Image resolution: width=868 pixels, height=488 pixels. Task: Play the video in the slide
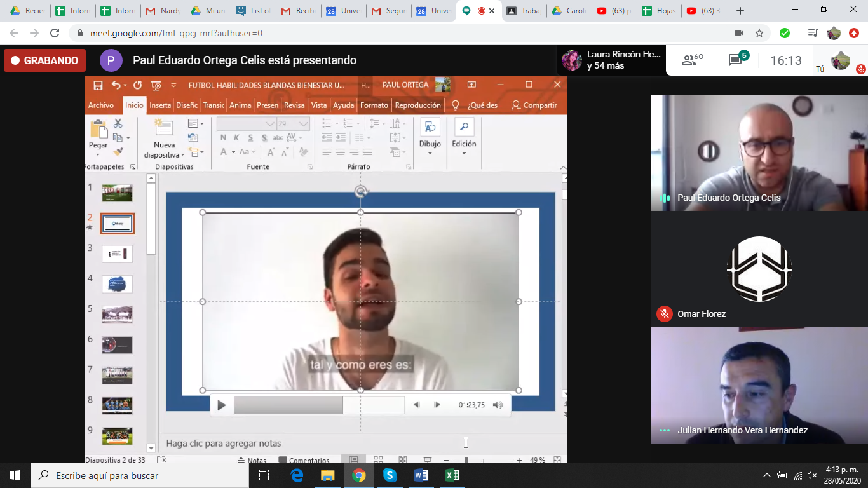[x=221, y=405]
